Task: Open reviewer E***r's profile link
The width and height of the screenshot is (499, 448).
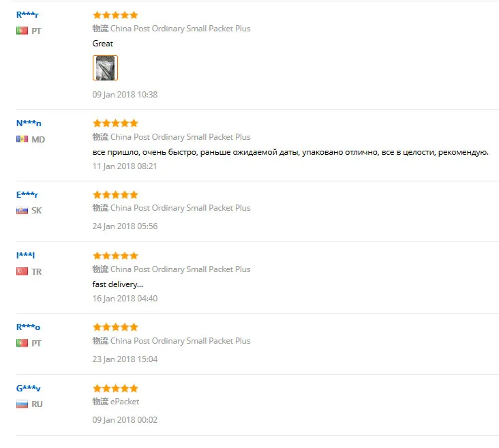Action: 27,194
